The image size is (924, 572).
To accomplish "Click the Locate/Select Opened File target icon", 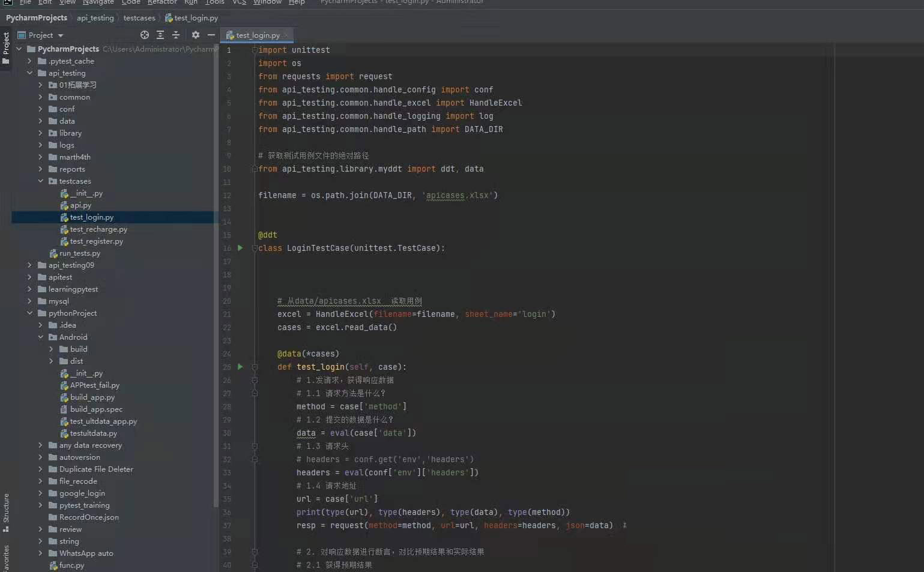I will 145,35.
